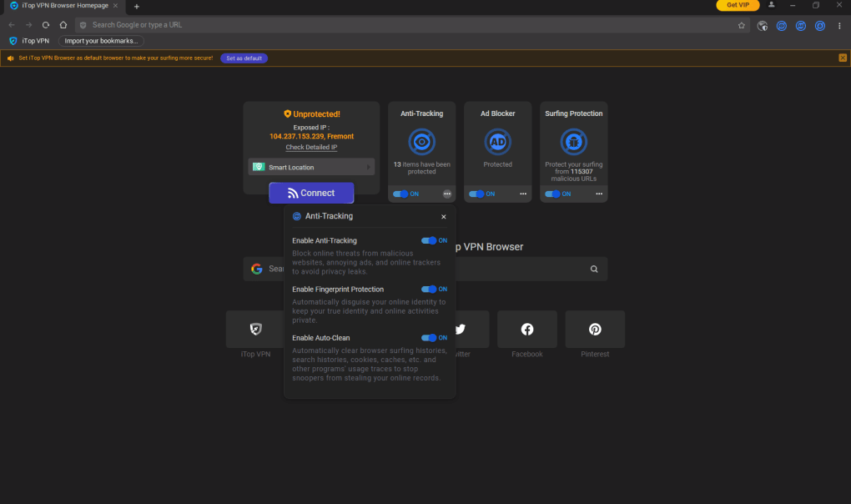Open the VPN globe shield toolbar icon
The width and height of the screenshot is (851, 504).
762,26
